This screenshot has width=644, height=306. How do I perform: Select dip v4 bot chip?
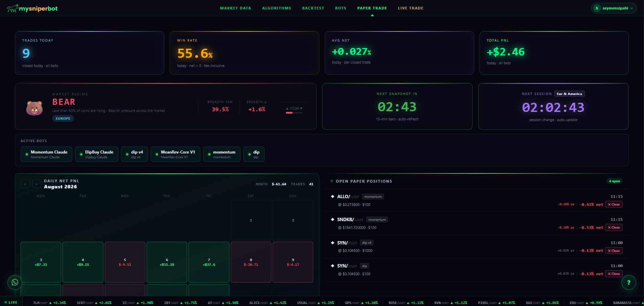click(x=134, y=154)
